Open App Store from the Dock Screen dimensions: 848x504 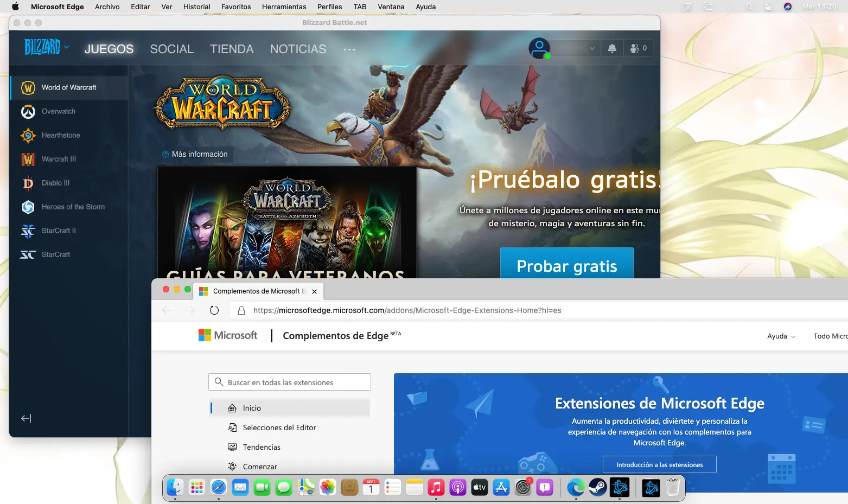pyautogui.click(x=501, y=487)
